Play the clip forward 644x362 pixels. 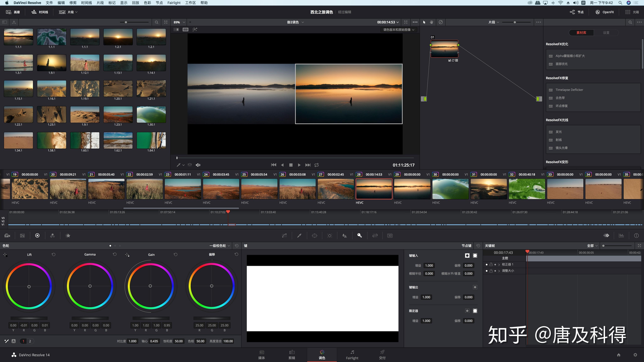299,165
